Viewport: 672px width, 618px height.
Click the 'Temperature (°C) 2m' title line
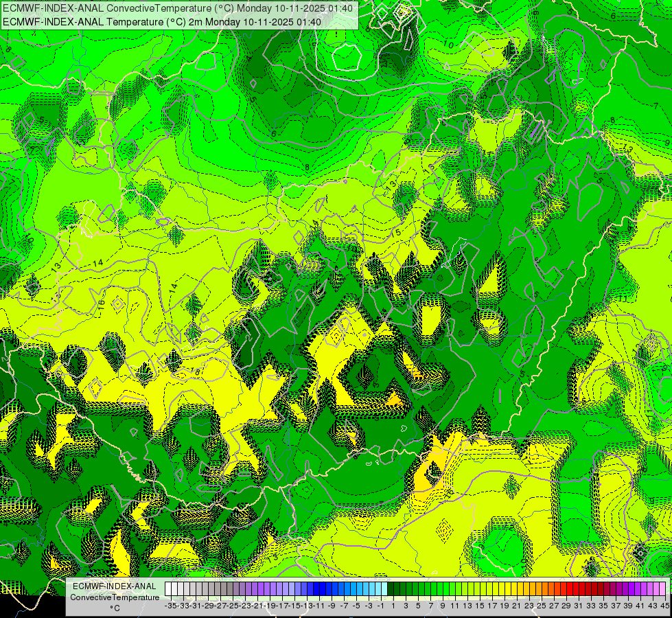[162, 22]
